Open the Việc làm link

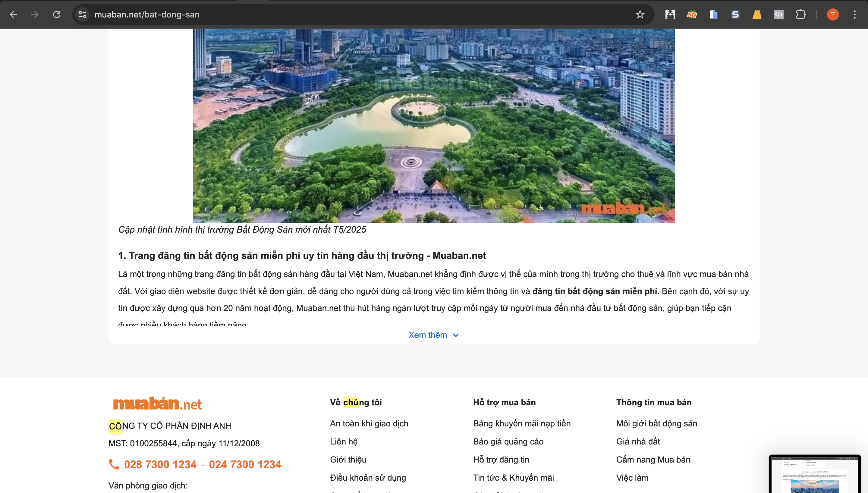[632, 478]
